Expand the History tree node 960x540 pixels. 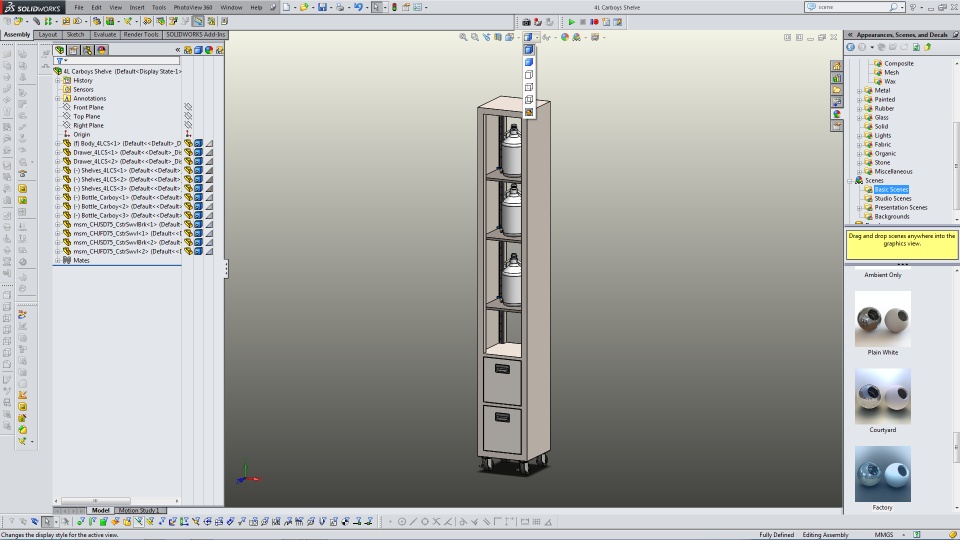pos(58,80)
